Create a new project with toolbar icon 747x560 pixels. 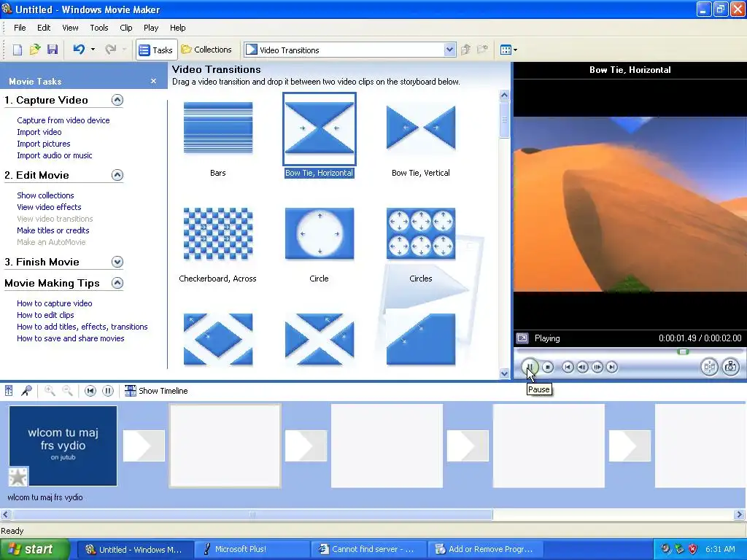click(18, 50)
